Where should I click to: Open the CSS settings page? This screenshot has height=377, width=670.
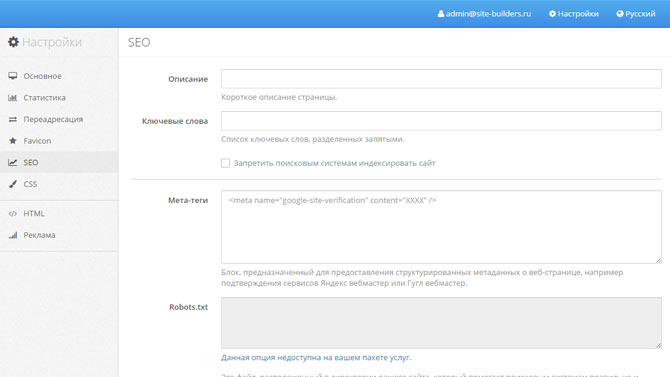pos(59,184)
